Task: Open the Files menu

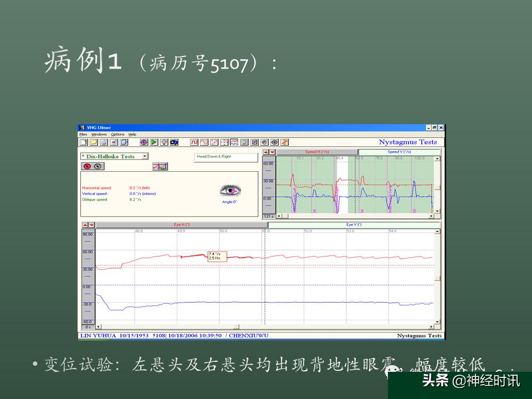Action: (x=83, y=134)
